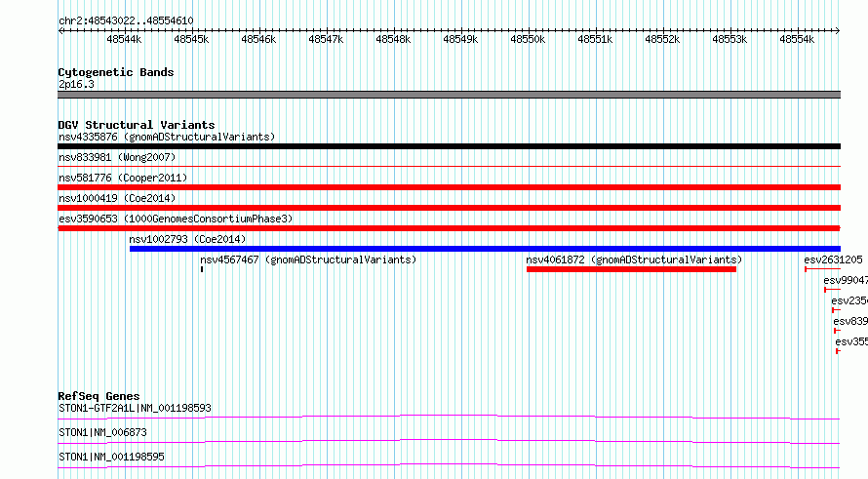Click the Cytogenetic Bands track heading
The width and height of the screenshot is (868, 479).
[x=116, y=72]
